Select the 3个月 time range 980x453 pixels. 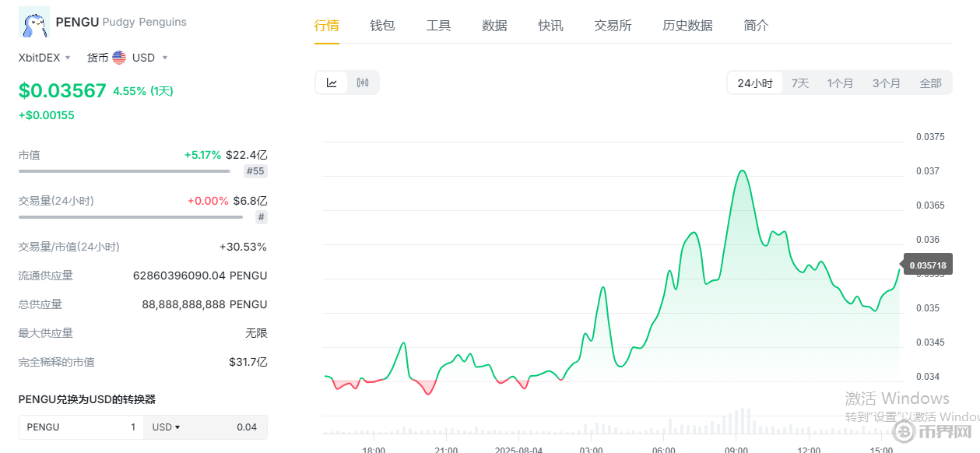(x=887, y=83)
